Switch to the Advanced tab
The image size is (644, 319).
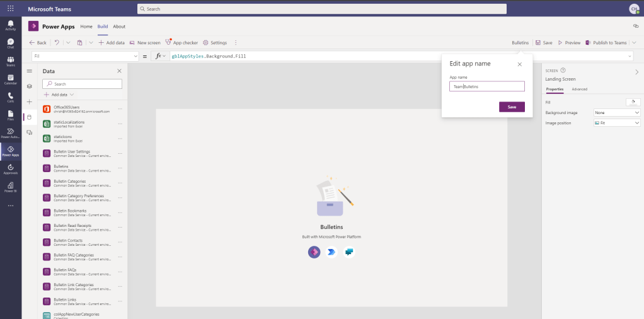[x=579, y=90]
